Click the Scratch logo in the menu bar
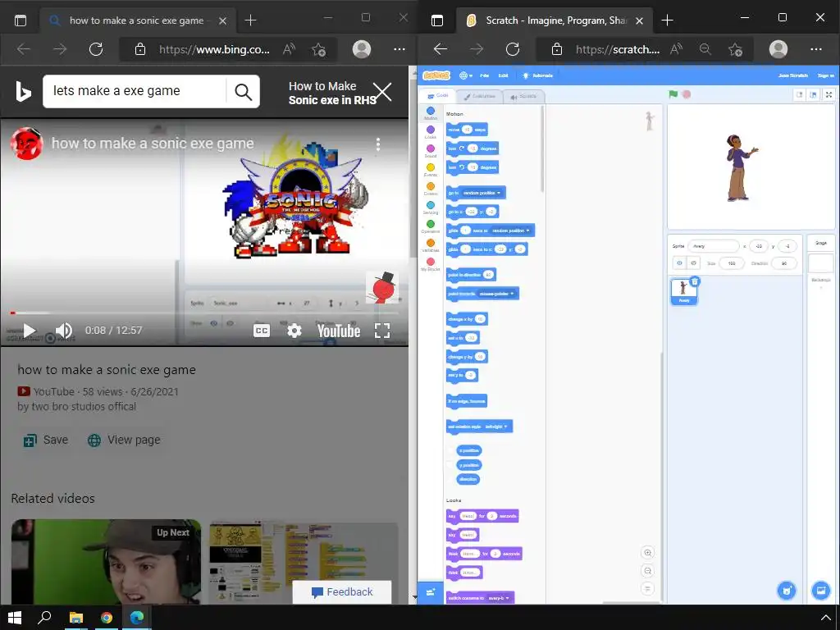Viewport: 840px width, 630px height. coord(436,75)
